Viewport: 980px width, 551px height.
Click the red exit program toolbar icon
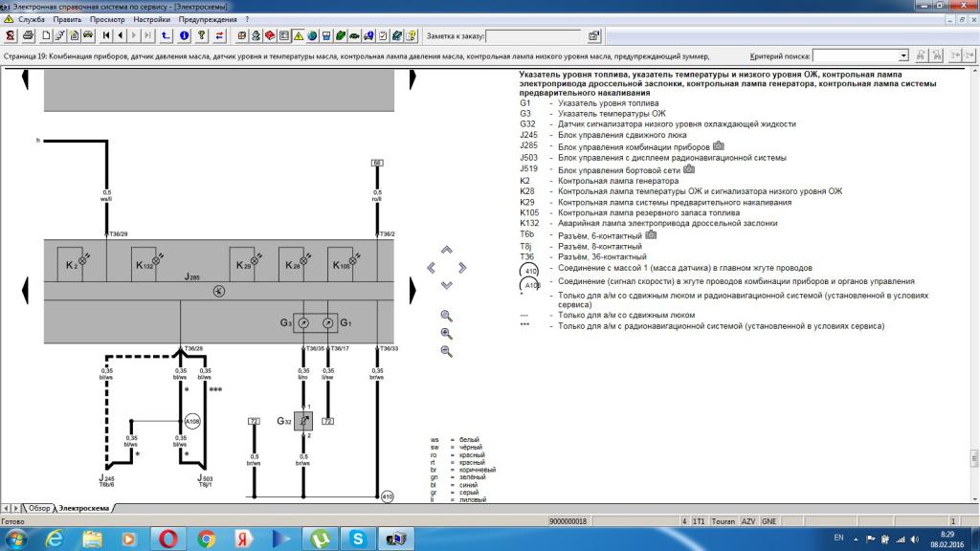point(10,35)
